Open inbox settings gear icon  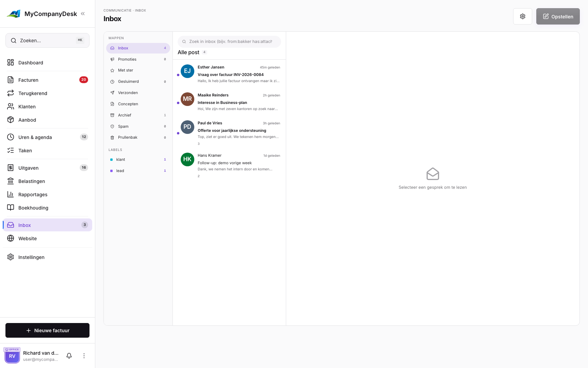click(x=522, y=16)
